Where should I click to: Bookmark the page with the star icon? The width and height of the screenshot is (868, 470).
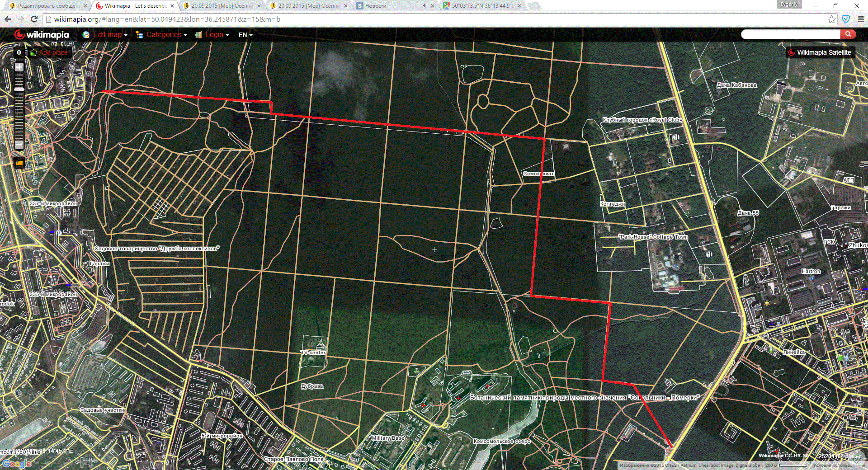(x=831, y=19)
